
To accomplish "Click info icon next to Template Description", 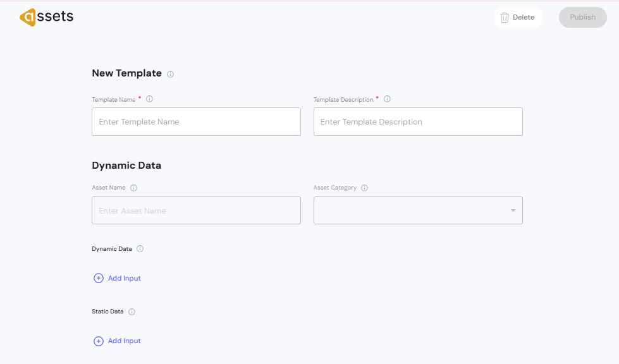I will coord(387,99).
